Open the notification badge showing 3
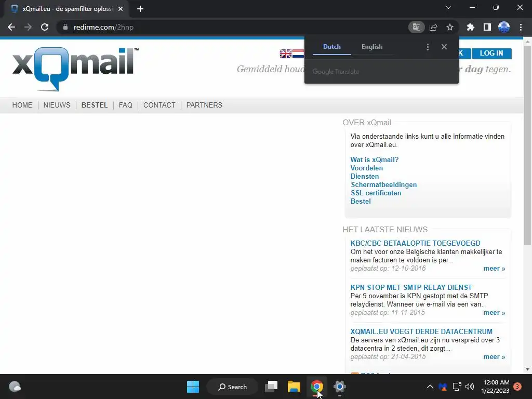Viewport: 532px width, 399px height. 517,387
